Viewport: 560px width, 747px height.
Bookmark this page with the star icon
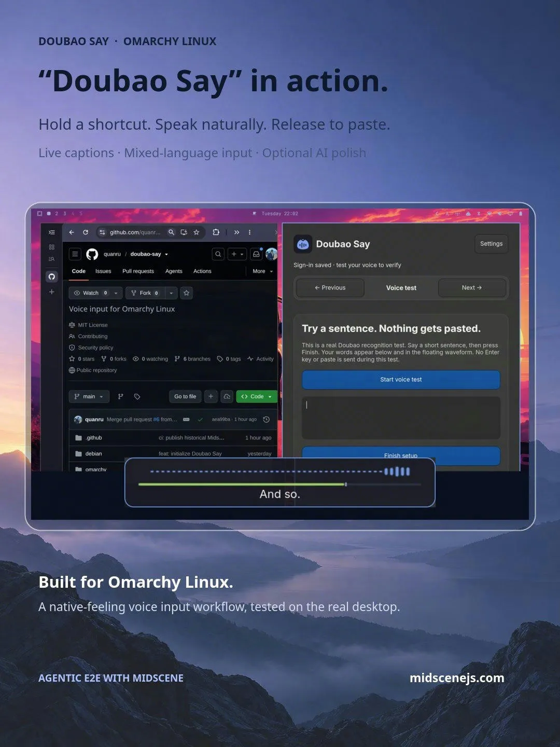pos(197,232)
